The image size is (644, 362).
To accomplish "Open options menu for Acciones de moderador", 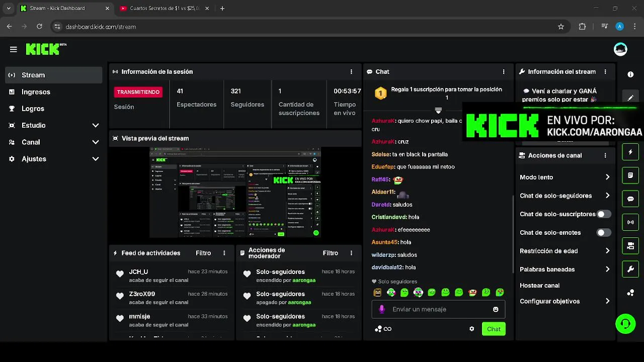I will tap(351, 253).
